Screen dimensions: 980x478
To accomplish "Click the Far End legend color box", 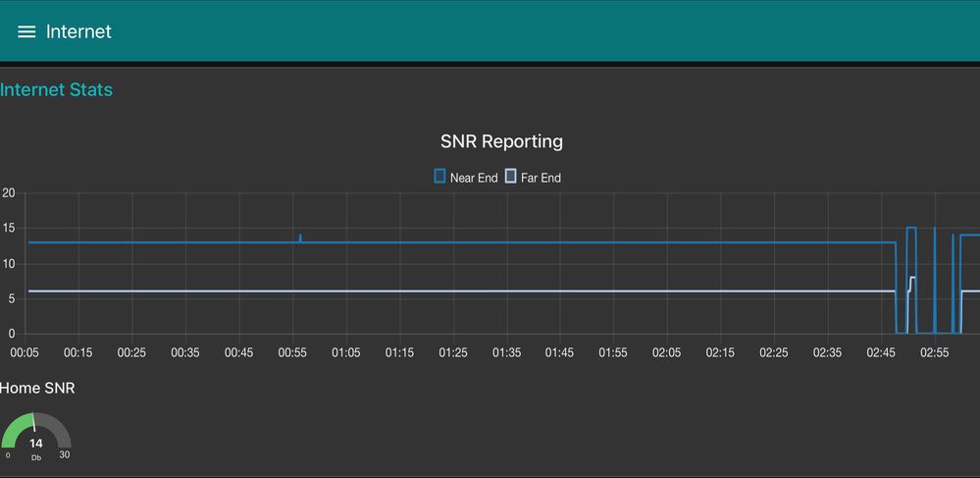I will point(510,177).
